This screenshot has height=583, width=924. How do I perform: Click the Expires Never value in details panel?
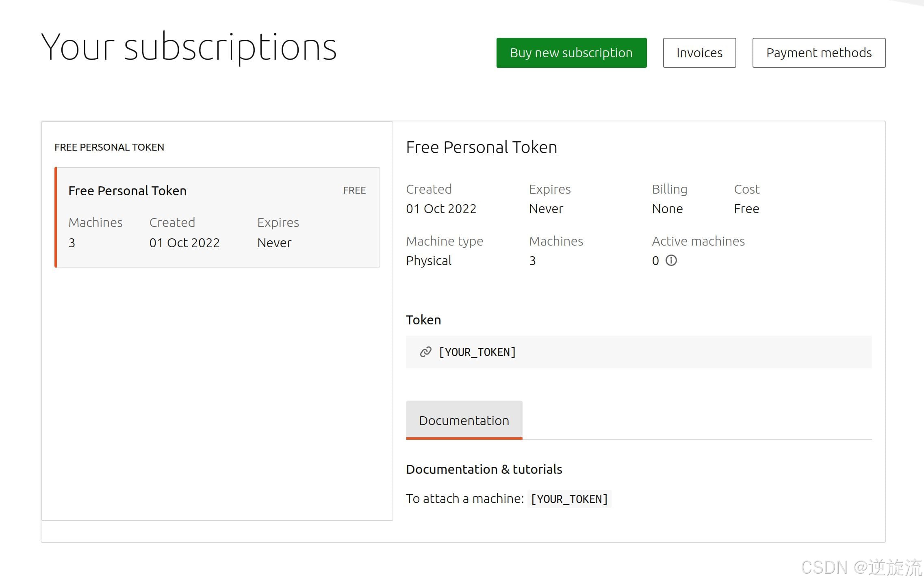pos(546,209)
